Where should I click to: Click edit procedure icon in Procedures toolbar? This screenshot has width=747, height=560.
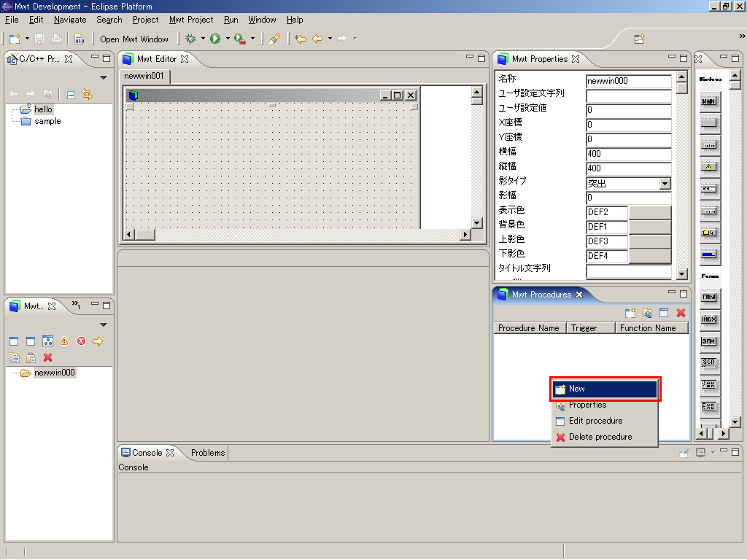[664, 313]
